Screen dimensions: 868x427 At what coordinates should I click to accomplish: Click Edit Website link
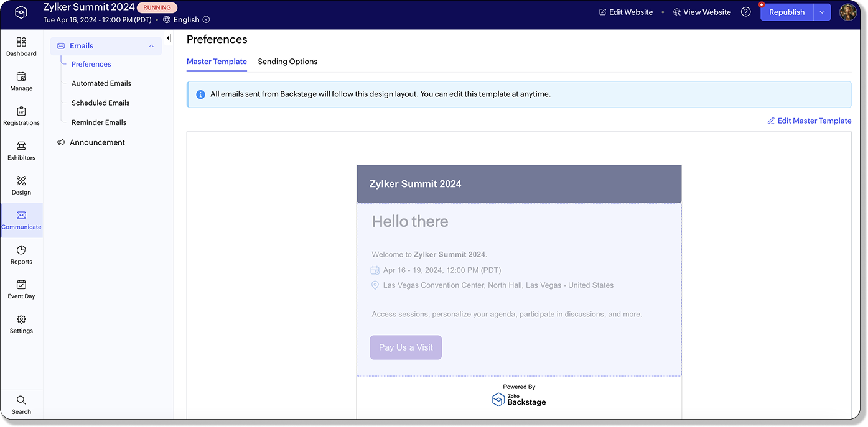tap(626, 12)
